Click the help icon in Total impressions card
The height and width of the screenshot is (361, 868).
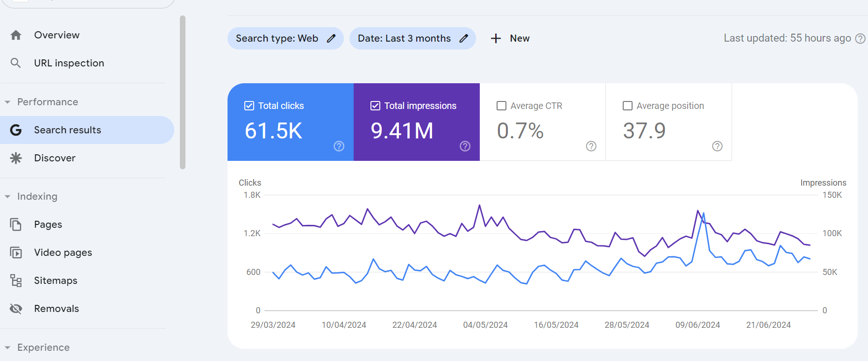(465, 146)
